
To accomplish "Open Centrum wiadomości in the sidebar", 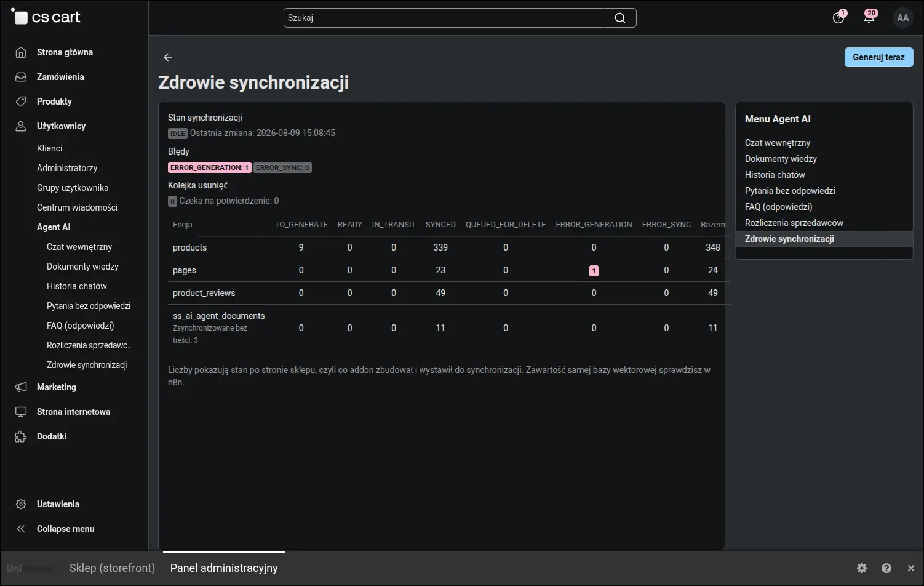I will coord(77,207).
